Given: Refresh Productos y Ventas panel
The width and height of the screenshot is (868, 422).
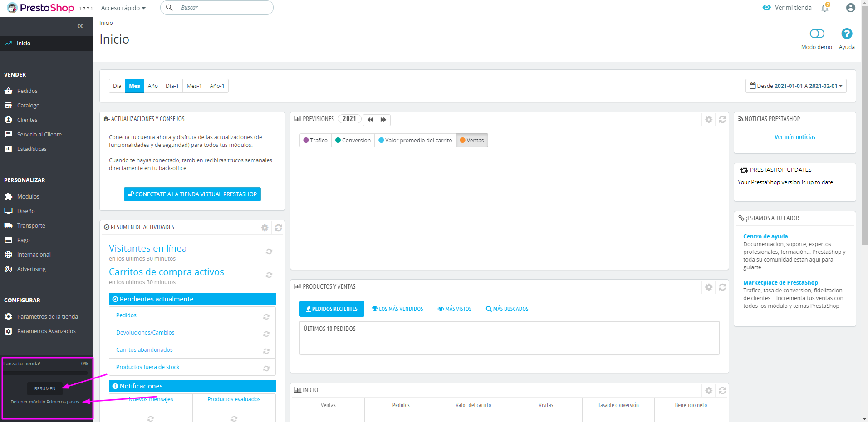Looking at the screenshot, I should coord(722,287).
